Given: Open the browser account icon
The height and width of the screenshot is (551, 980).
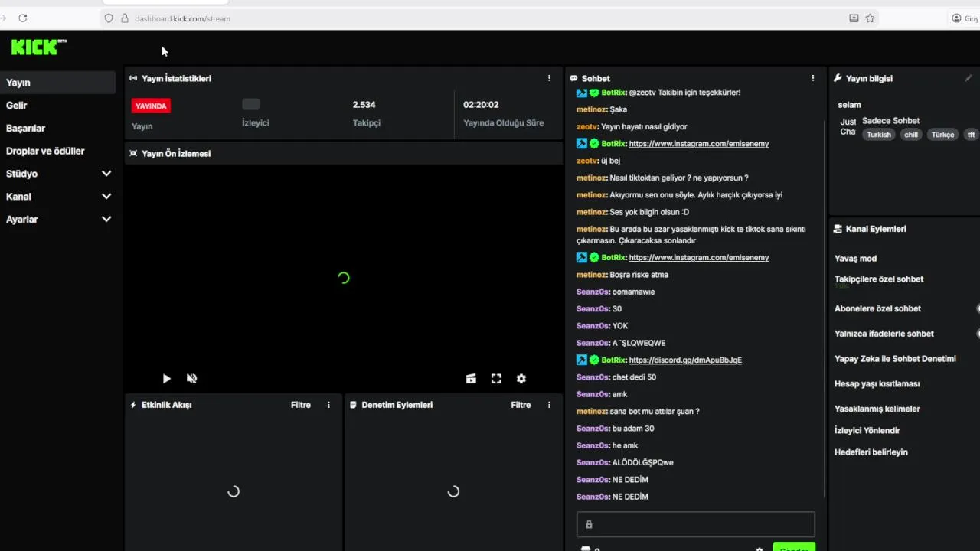Looking at the screenshot, I should coord(956,18).
